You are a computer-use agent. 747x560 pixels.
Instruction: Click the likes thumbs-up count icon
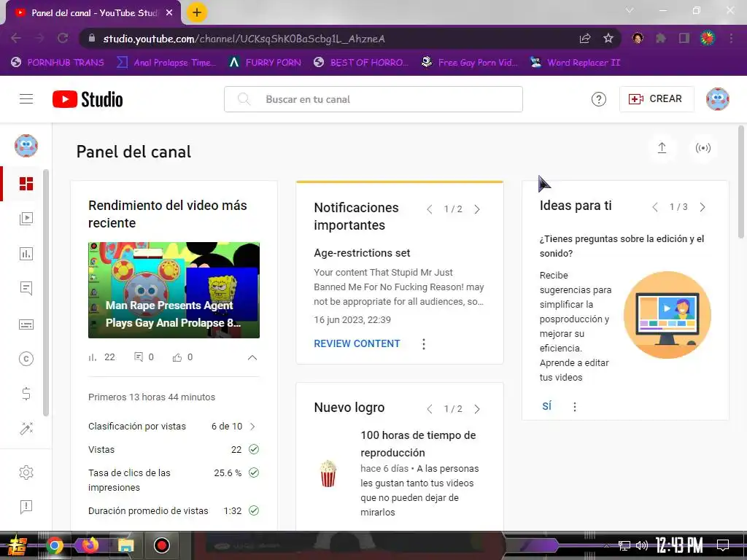(x=177, y=357)
